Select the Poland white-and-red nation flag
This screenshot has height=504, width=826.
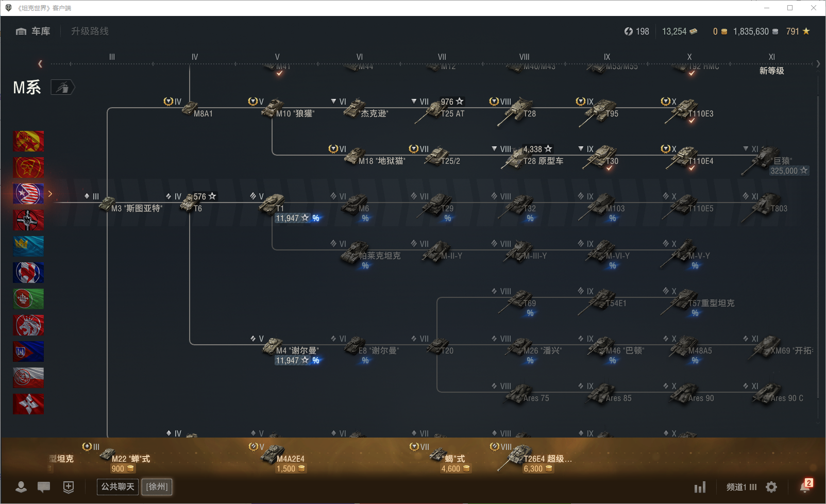click(28, 378)
